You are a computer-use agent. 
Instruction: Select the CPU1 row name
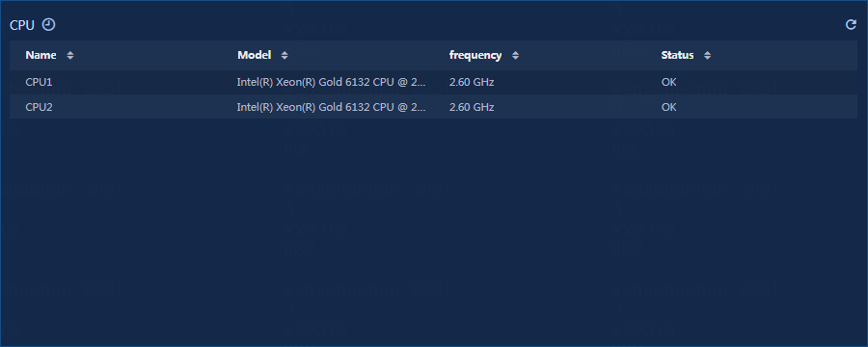[x=39, y=83]
